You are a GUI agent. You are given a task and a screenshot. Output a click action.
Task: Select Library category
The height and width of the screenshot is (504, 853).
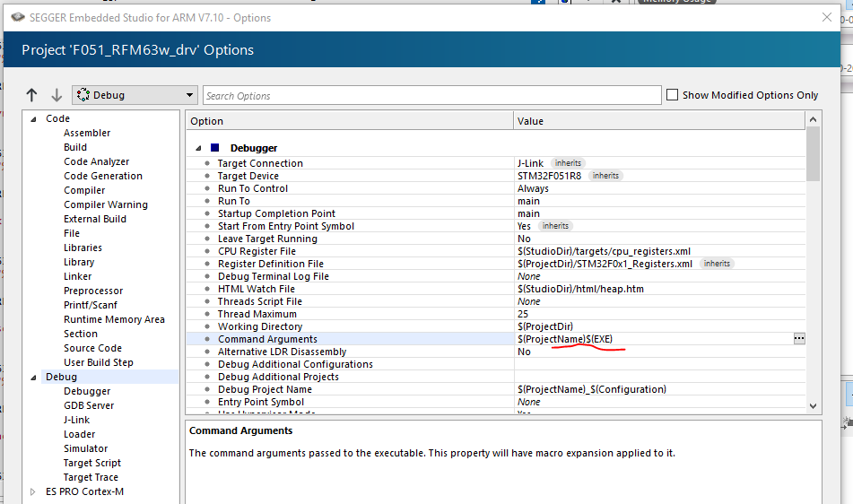pos(79,262)
